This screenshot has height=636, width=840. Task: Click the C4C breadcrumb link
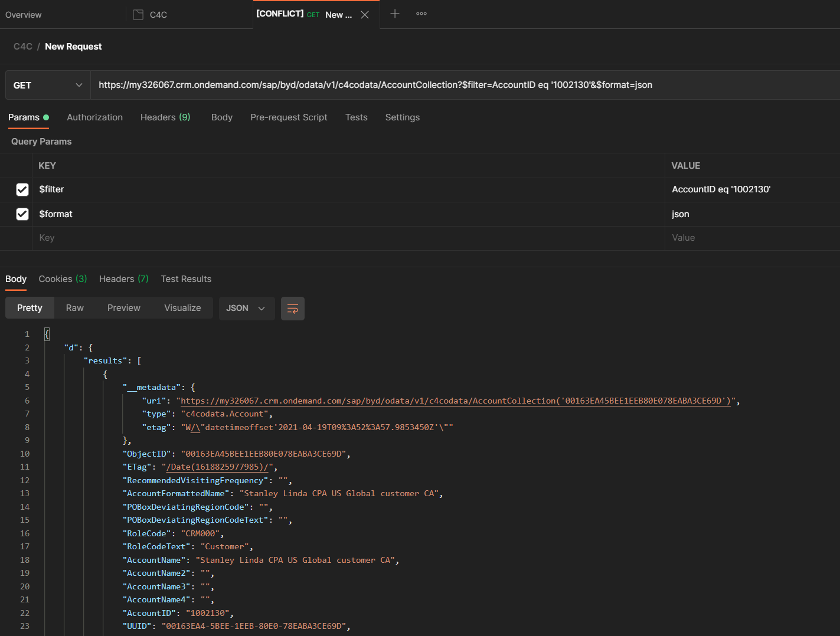23,47
